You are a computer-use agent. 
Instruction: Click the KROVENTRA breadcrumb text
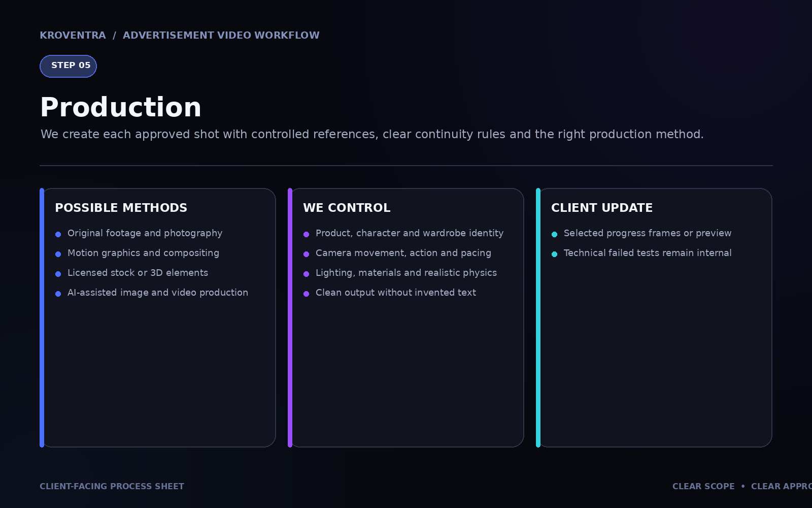pyautogui.click(x=73, y=36)
